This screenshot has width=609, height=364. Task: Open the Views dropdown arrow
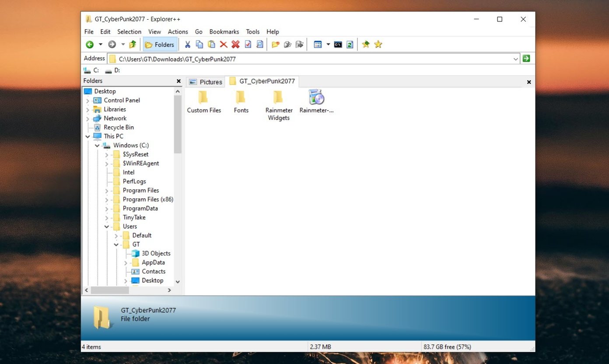coord(328,44)
